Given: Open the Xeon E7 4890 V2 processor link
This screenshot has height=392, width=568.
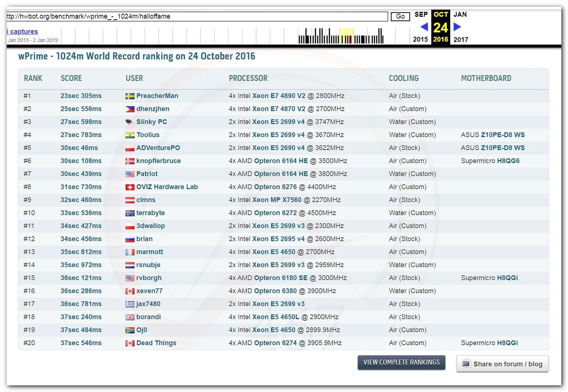Looking at the screenshot, I should click(279, 96).
